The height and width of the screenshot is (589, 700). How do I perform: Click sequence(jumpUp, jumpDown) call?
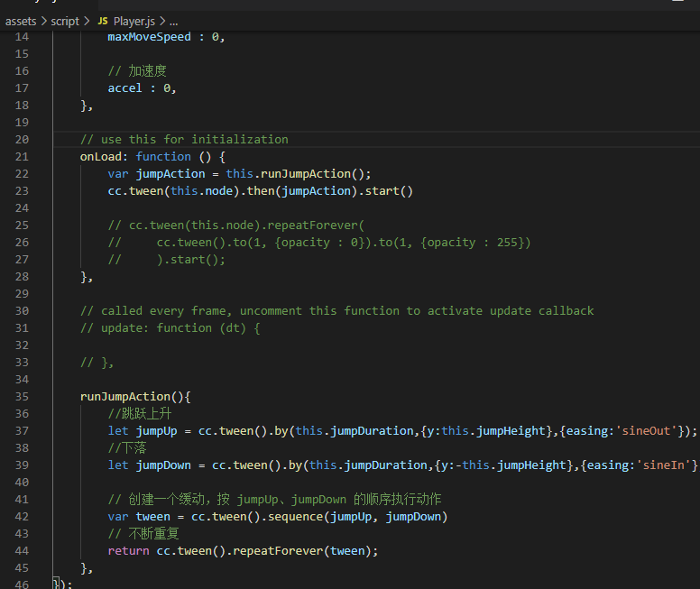357,517
